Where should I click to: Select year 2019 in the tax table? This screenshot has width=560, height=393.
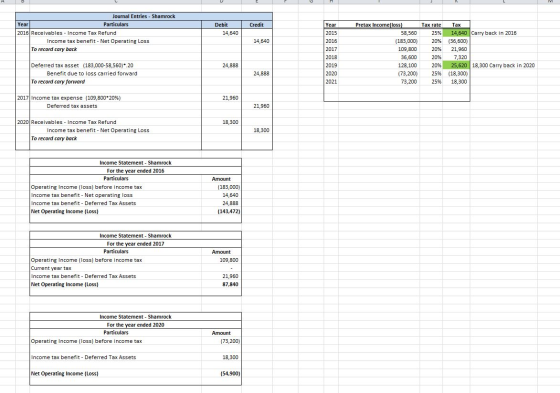[x=331, y=65]
